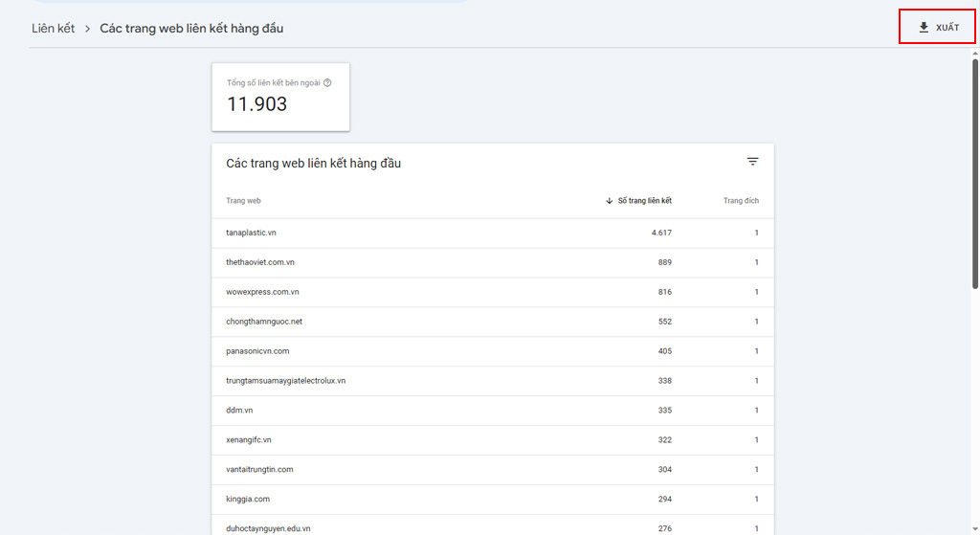Screen dimensions: 980x535
Task: Click the Các trang web liên kết hàng đầu breadcrumb title
Action: pyautogui.click(x=191, y=28)
